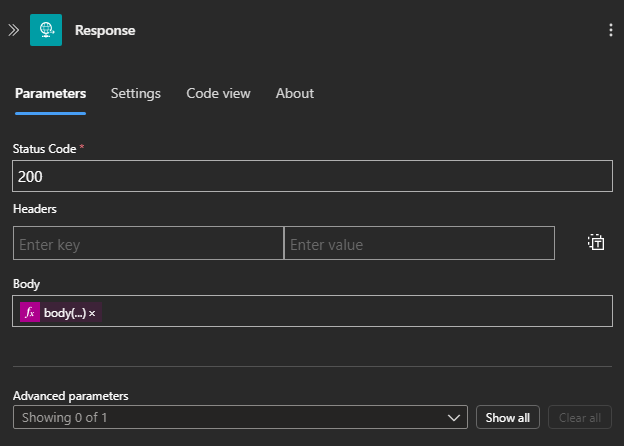Collapse the panel with double chevron icon
Image resolution: width=624 pixels, height=446 pixels.
13,30
